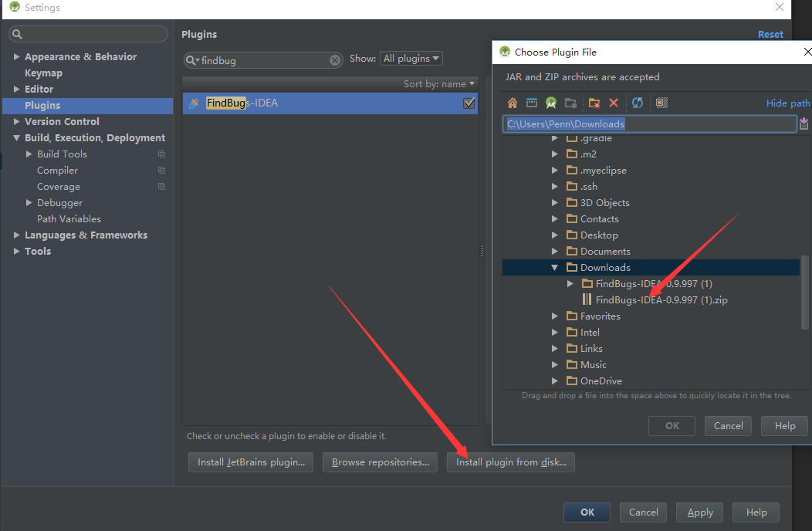
Task: Confirm settings with the OK button
Action: (587, 512)
